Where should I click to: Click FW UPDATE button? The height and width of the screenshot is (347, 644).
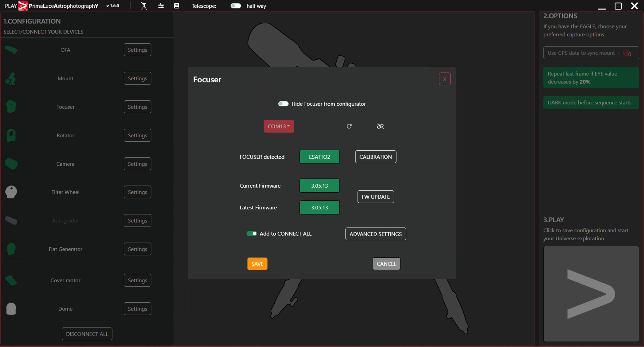pos(376,197)
